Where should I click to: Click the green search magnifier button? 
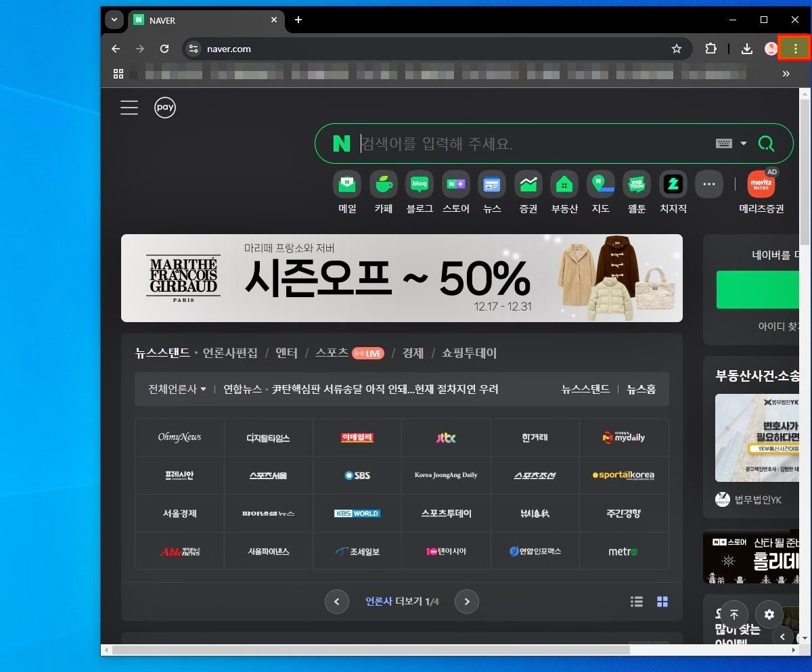(766, 143)
